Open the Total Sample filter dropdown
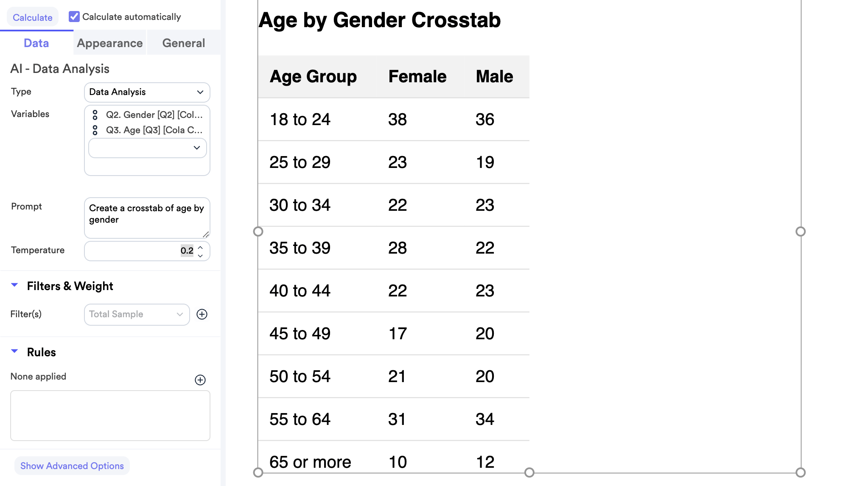Viewport: 868px width, 486px height. tap(137, 314)
